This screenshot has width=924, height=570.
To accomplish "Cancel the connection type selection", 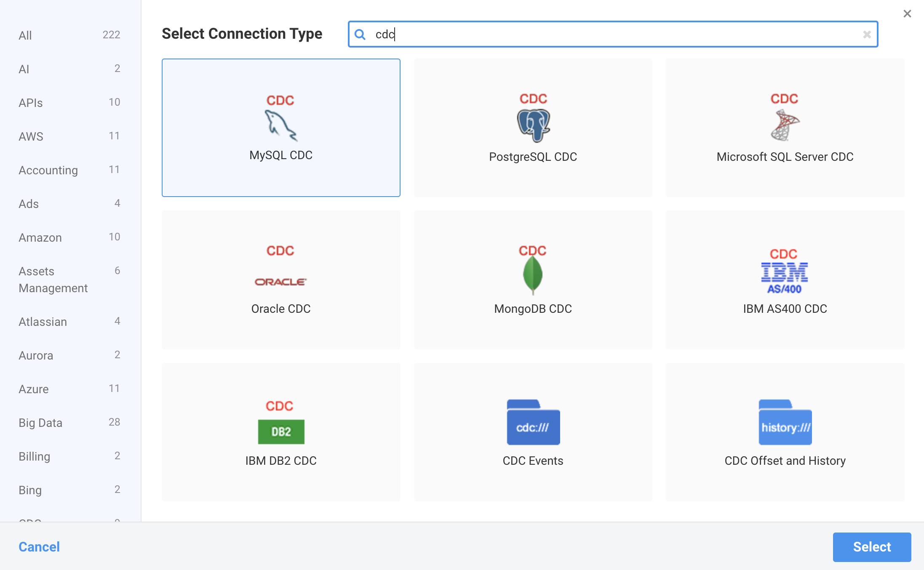I will tap(39, 547).
